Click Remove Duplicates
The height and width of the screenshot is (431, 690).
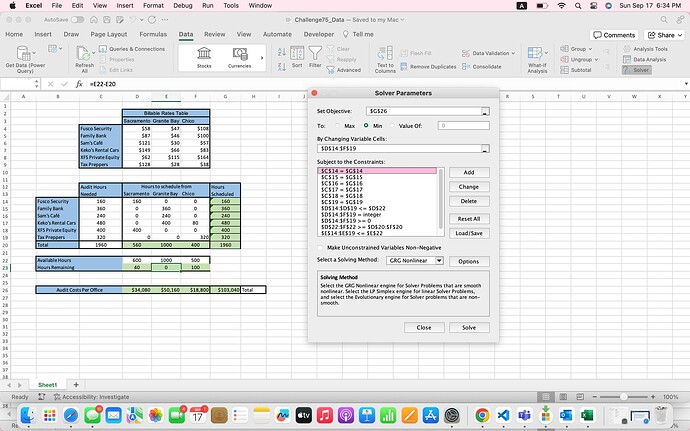pyautogui.click(x=428, y=66)
